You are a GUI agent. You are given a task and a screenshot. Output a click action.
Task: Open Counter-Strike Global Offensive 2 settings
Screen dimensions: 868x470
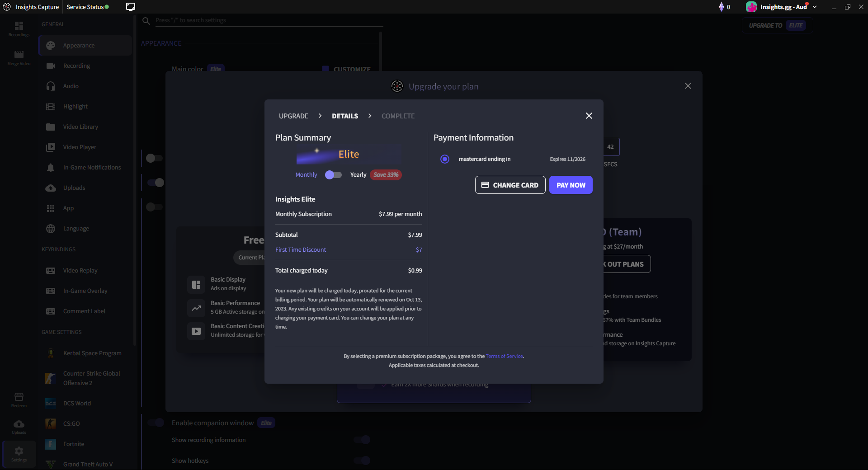tap(85, 378)
